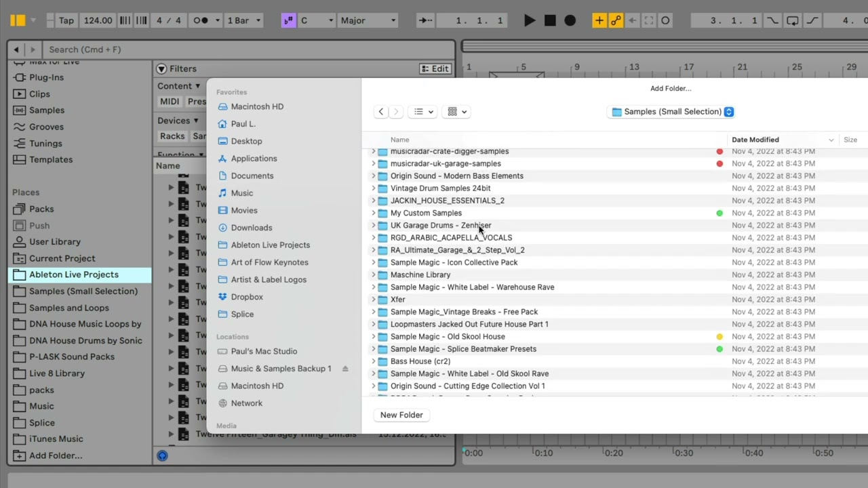Toggle the Automation Arm button
The image size is (868, 488).
click(616, 20)
